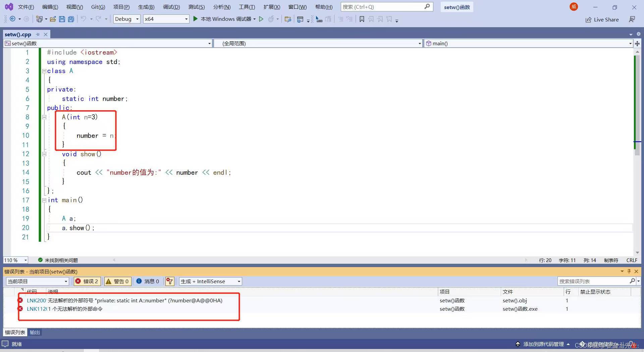Click the new project icon in toolbar
This screenshot has width=644, height=352.
tap(39, 19)
